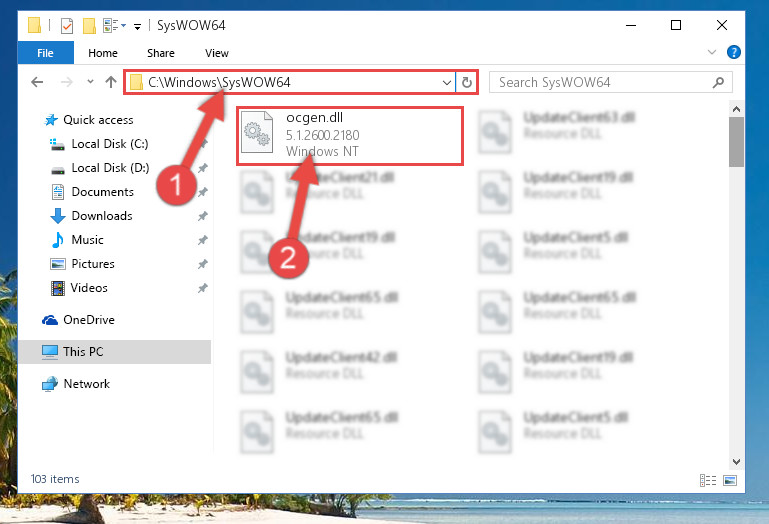769x524 pixels.
Task: Open the File menu tab
Action: (x=46, y=53)
